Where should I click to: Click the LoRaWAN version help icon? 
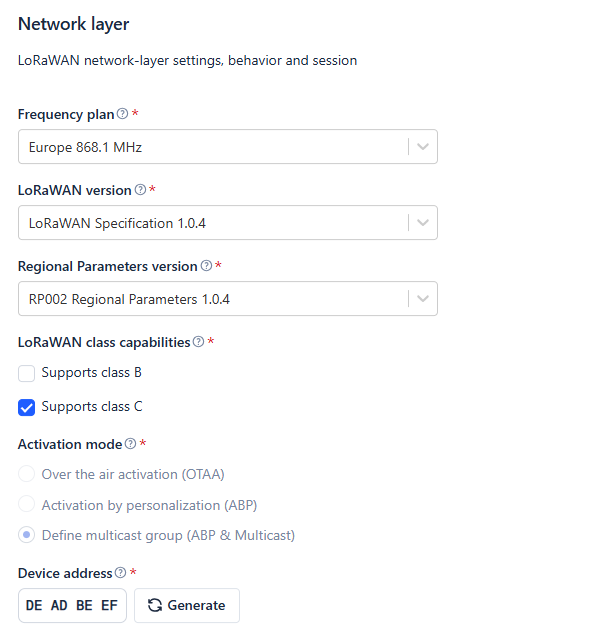140,189
